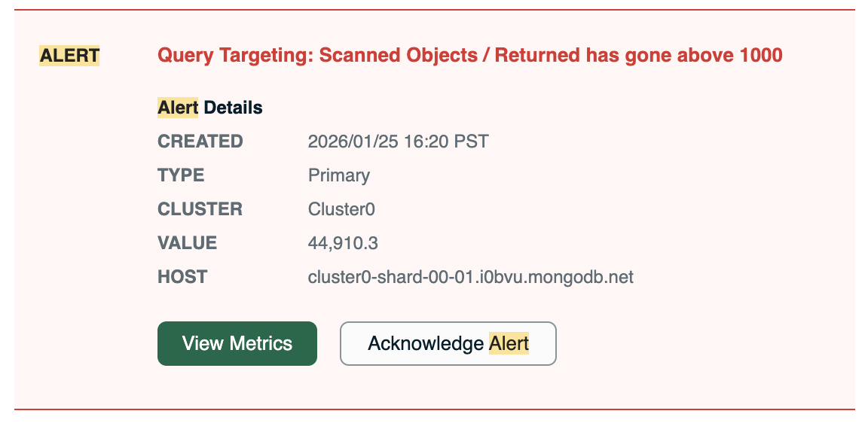Click the CLUSTER field label
The width and height of the screenshot is (868, 426).
point(200,209)
